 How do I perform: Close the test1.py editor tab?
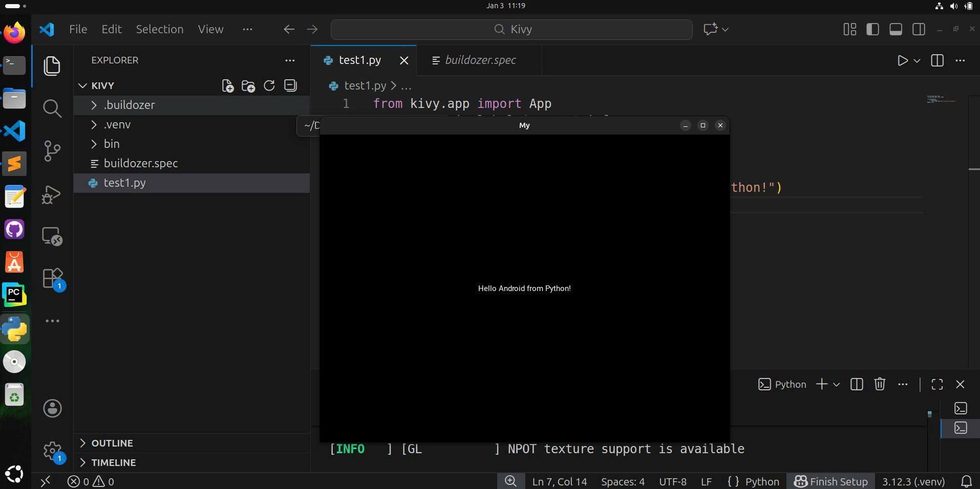(x=404, y=60)
